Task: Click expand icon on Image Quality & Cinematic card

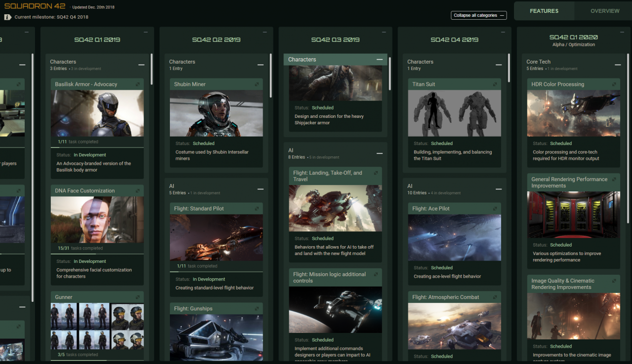Action: [x=614, y=281]
